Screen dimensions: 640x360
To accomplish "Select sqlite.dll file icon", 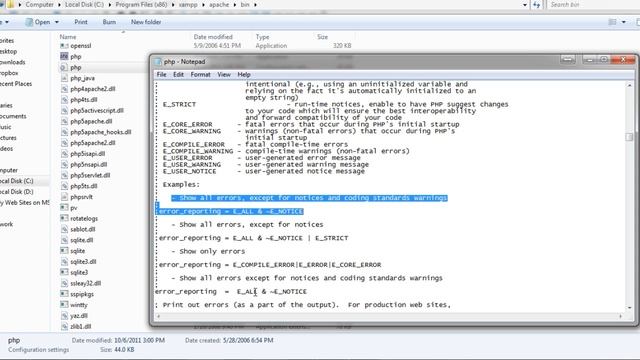I will click(x=64, y=240).
